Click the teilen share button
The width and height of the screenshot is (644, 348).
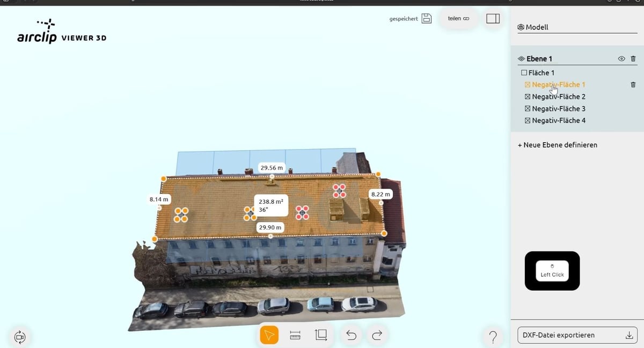coord(459,18)
